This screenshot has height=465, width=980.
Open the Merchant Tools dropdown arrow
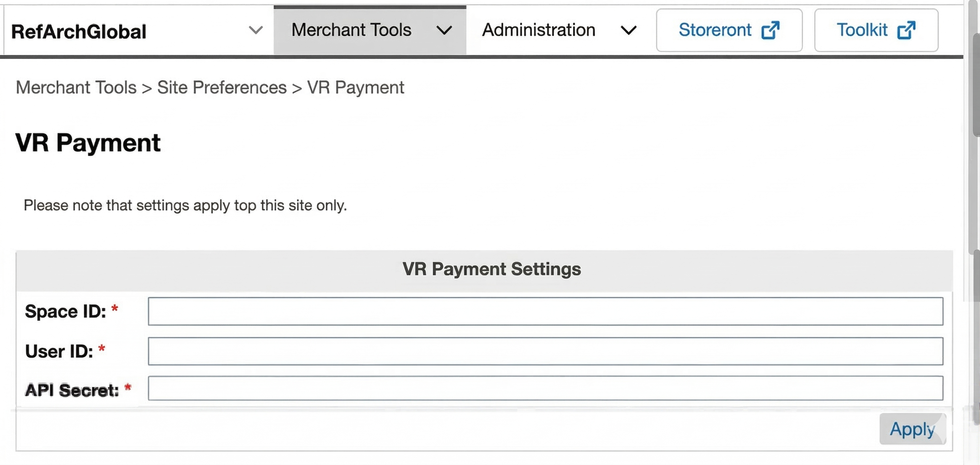(444, 30)
